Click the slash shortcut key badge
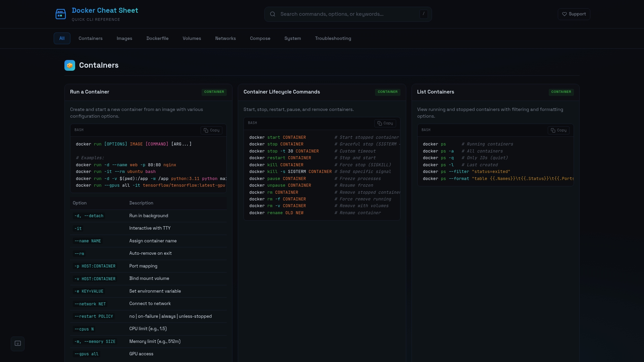Viewport: 644px width, 362px height. (424, 14)
